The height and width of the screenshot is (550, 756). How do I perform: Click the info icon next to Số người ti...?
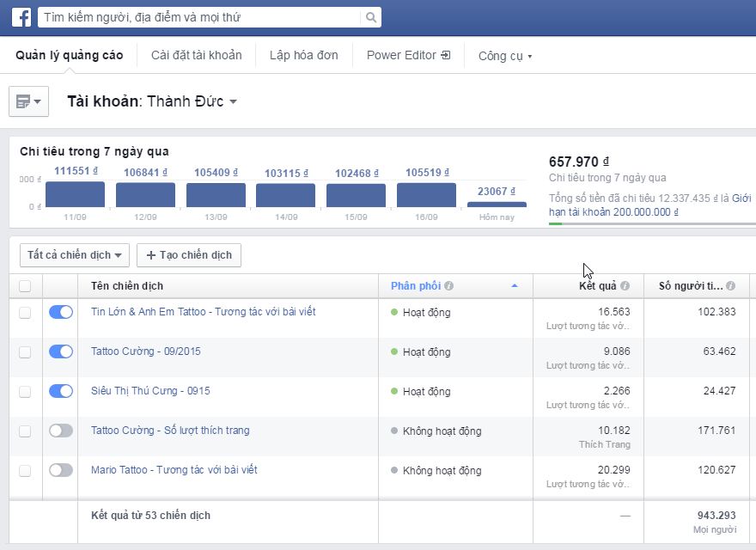(x=730, y=285)
